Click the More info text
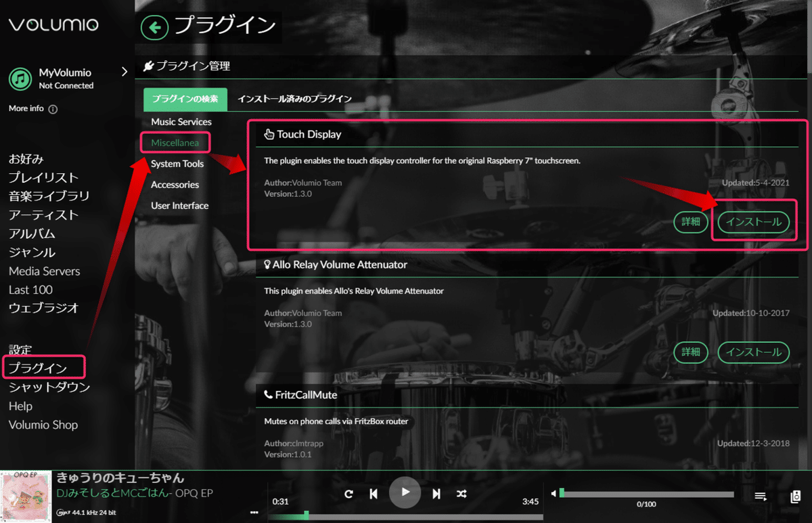 [26, 108]
